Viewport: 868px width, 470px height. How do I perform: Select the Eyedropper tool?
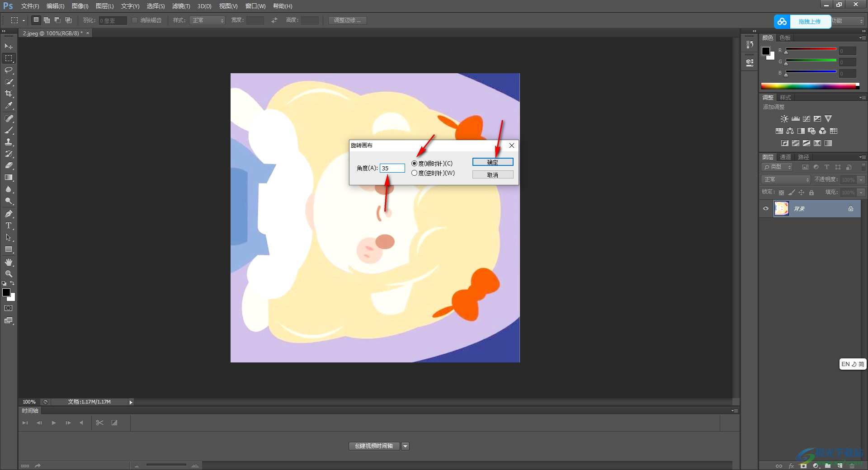pyautogui.click(x=9, y=105)
